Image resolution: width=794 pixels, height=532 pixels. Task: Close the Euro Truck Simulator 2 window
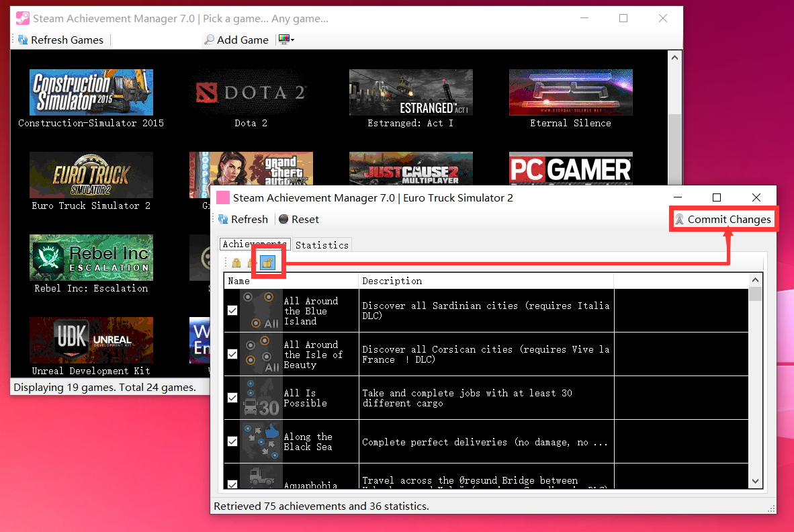756,197
